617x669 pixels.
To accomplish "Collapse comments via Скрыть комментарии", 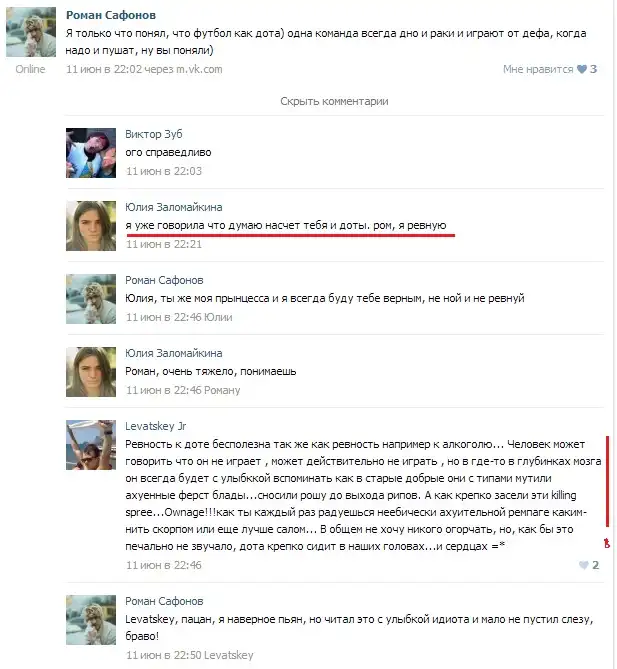I will [334, 102].
